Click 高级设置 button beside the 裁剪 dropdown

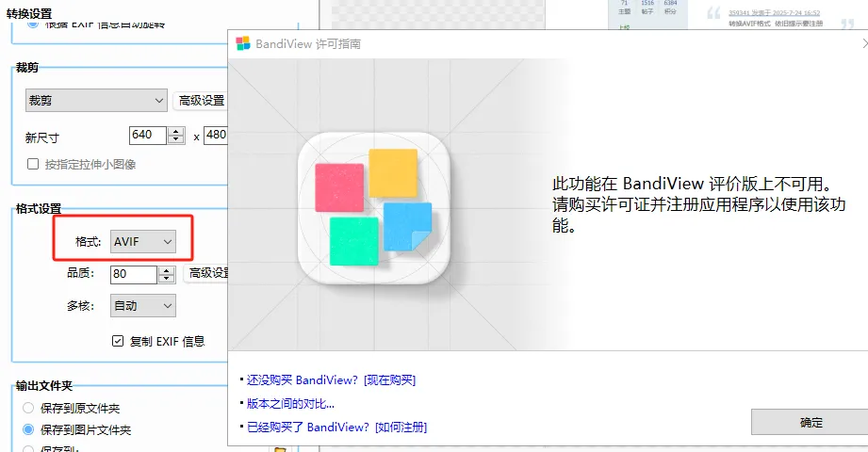point(201,100)
